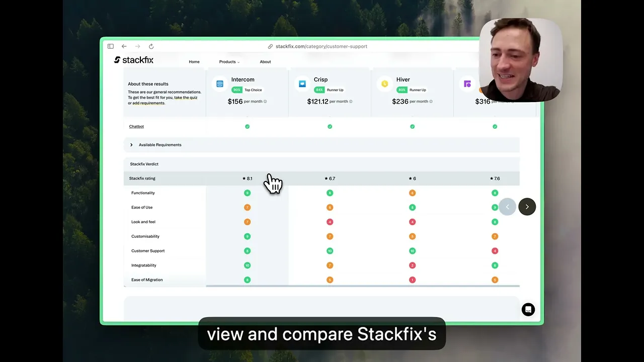The image size is (644, 362).
Task: Click the Hiver 80% match badge
Action: tap(401, 90)
